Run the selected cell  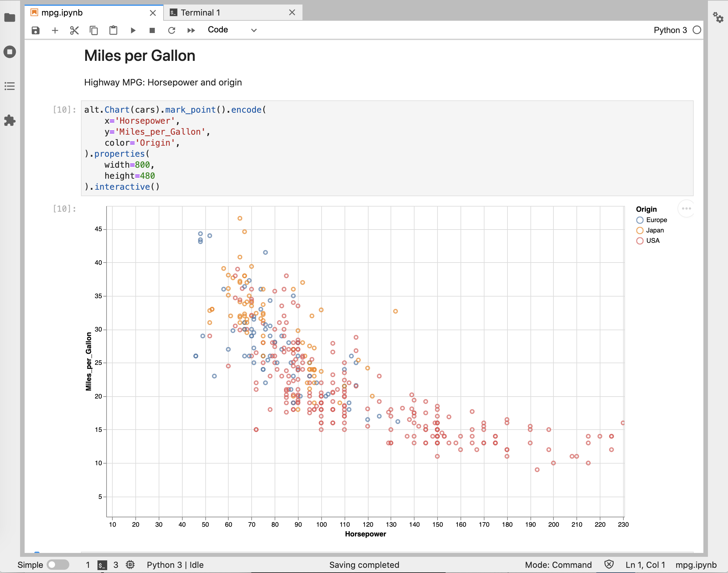coord(133,30)
